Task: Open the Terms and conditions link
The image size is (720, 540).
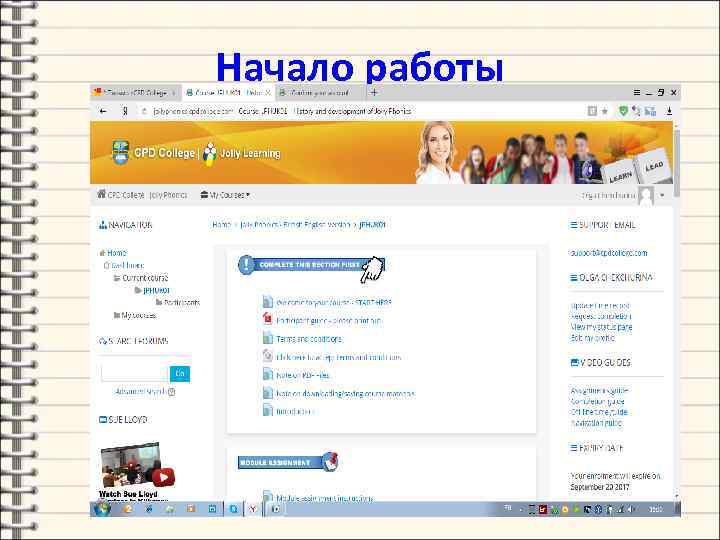Action: coord(309,339)
